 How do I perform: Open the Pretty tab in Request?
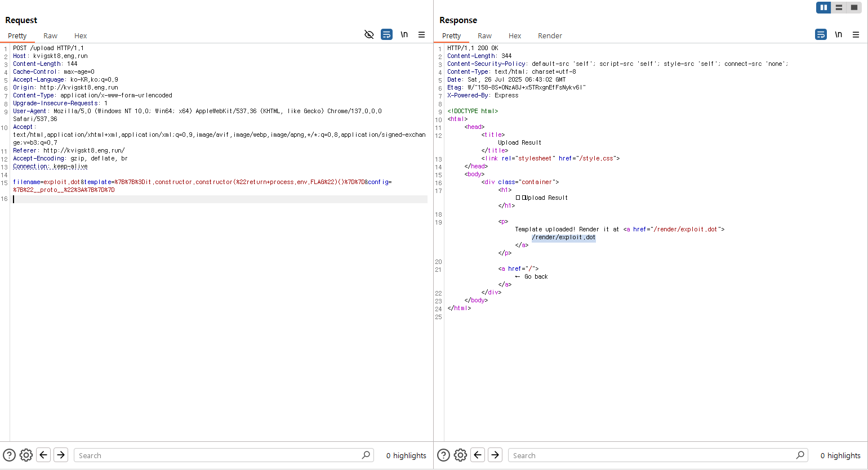(17, 36)
